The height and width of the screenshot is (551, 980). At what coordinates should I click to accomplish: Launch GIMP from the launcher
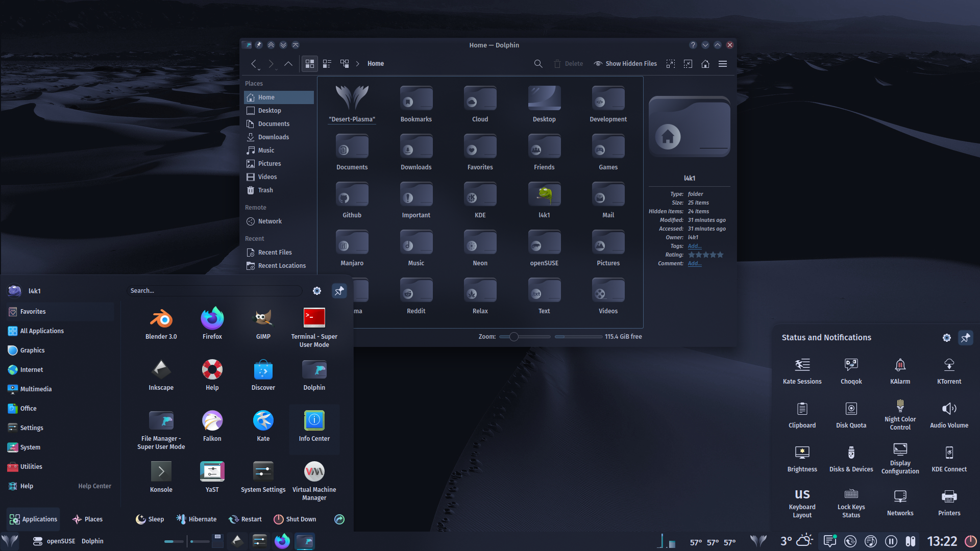click(263, 323)
